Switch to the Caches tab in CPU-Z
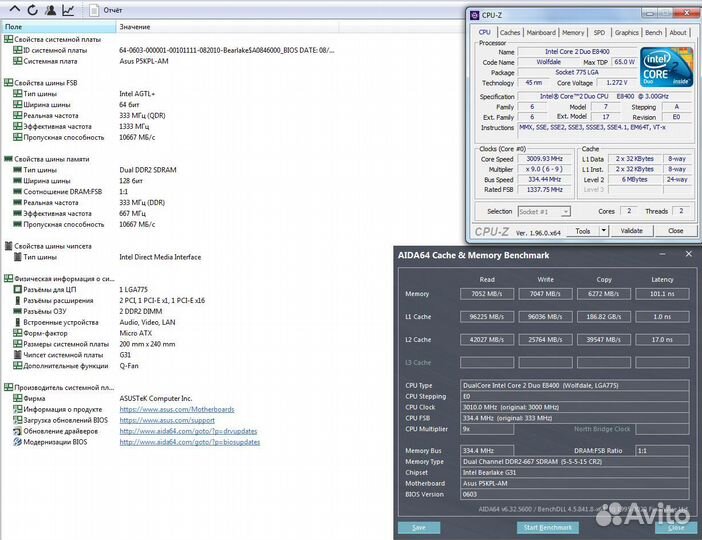The height and width of the screenshot is (540, 702). click(x=510, y=32)
